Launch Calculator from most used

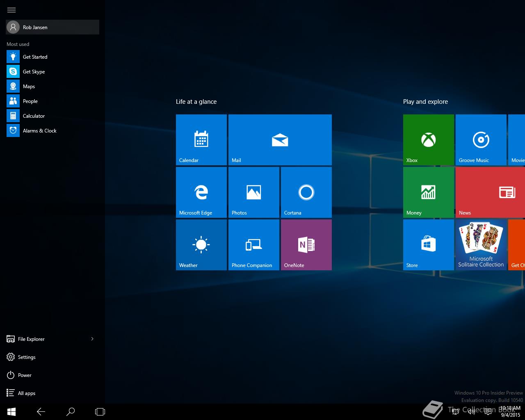(52, 116)
